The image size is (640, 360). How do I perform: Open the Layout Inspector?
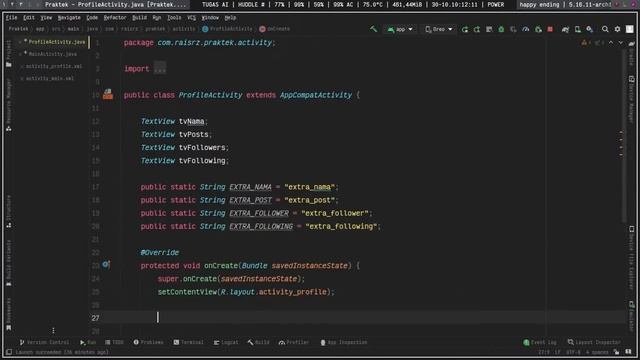[594, 342]
